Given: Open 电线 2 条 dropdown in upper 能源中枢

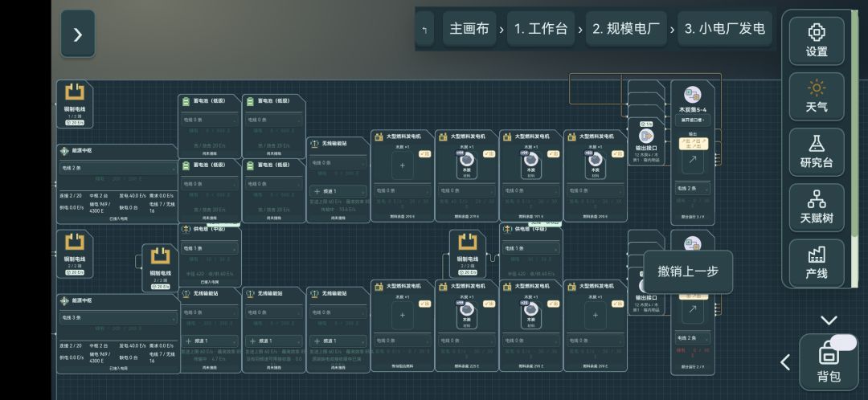Looking at the screenshot, I should [x=118, y=168].
